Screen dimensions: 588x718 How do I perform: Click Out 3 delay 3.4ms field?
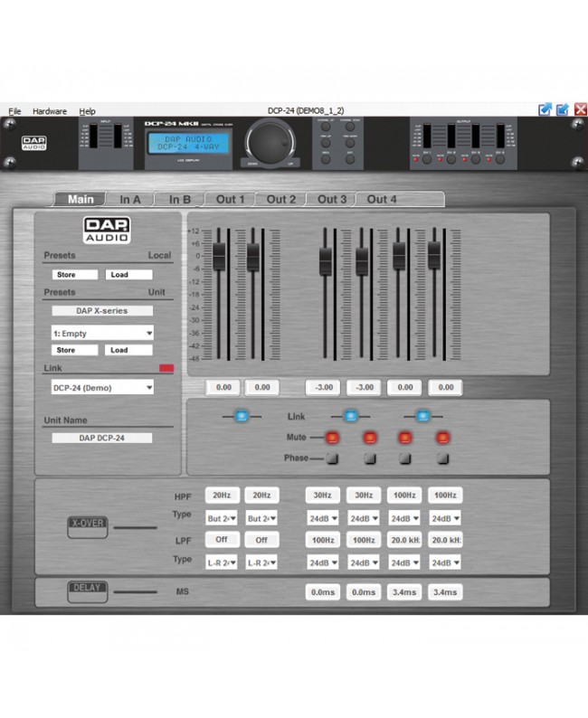coord(404,592)
